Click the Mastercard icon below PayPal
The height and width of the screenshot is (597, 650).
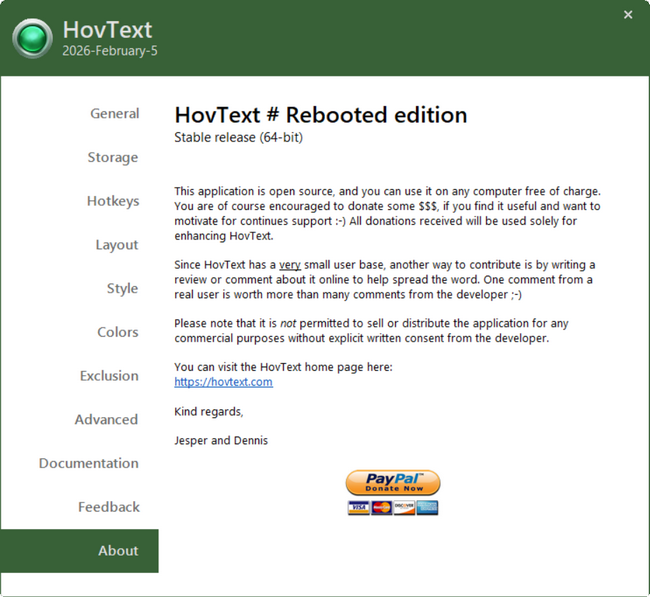click(x=381, y=508)
